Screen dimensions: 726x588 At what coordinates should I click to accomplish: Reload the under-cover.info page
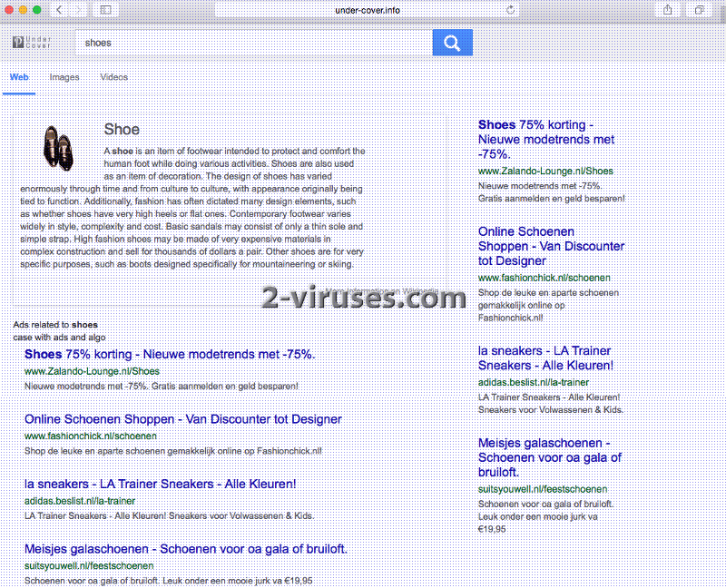tap(510, 10)
